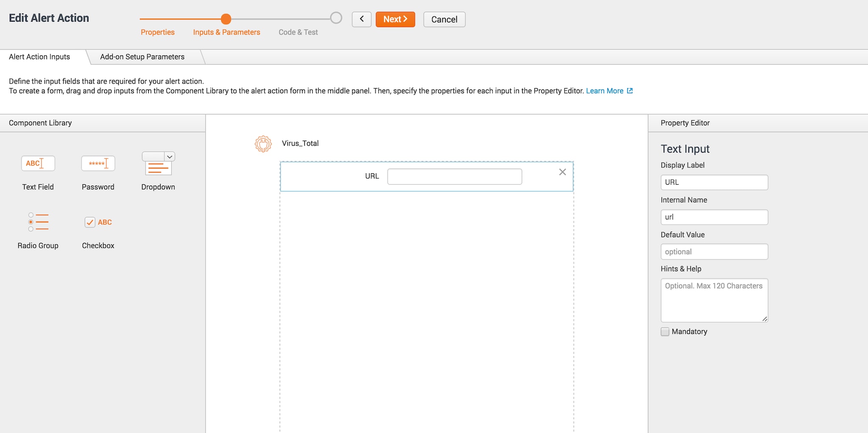This screenshot has height=433, width=868.
Task: Select the Dropdown component icon
Action: pyautogui.click(x=158, y=164)
